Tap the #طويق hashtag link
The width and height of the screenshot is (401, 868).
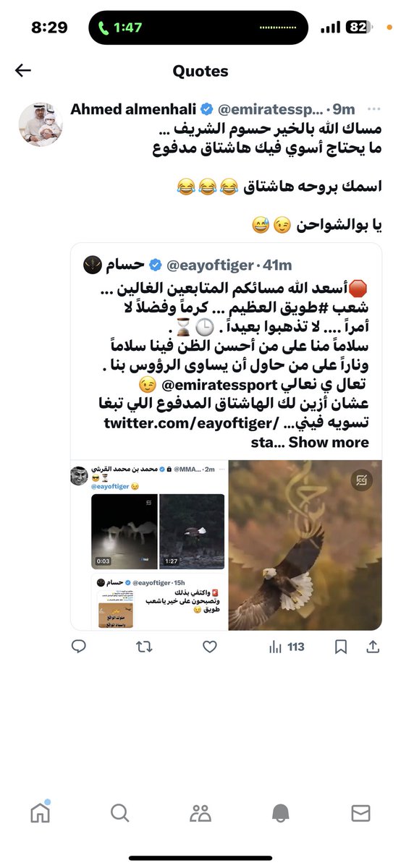(323, 310)
